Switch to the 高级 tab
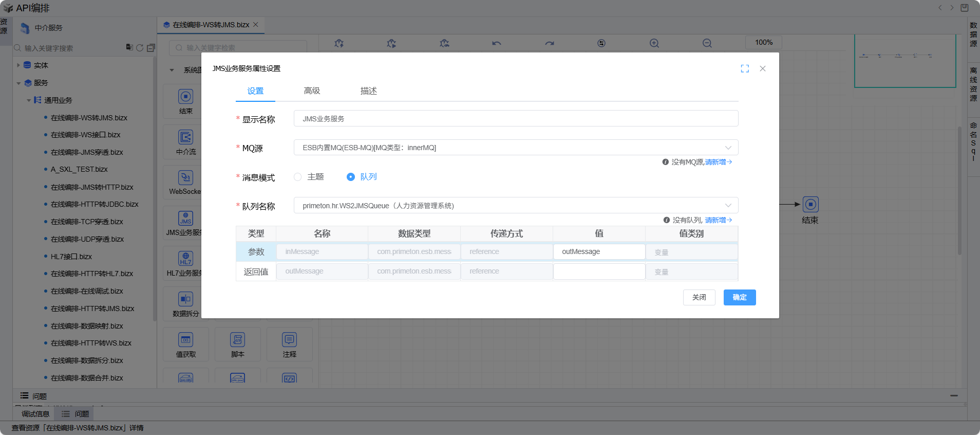Viewport: 980px width, 435px height. point(312,91)
